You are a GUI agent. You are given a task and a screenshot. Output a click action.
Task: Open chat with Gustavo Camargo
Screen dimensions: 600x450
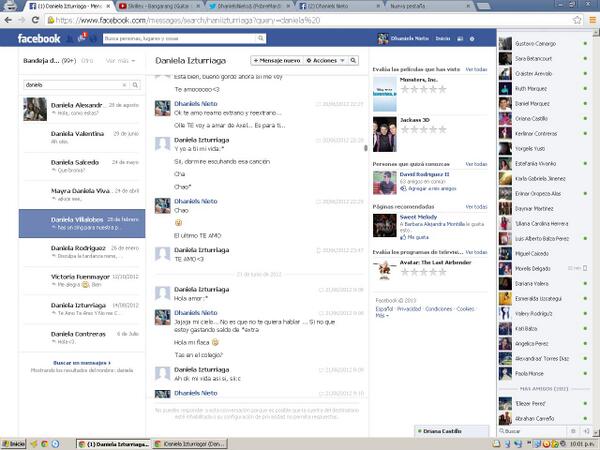click(x=544, y=44)
